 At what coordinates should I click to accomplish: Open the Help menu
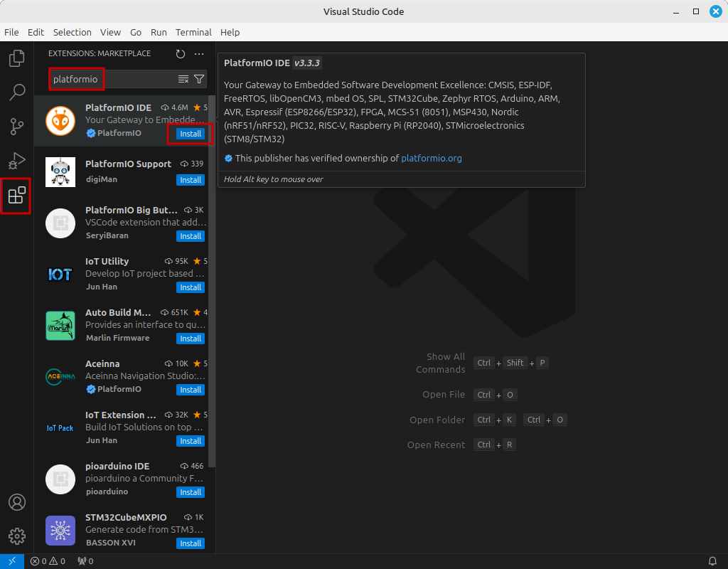click(230, 32)
